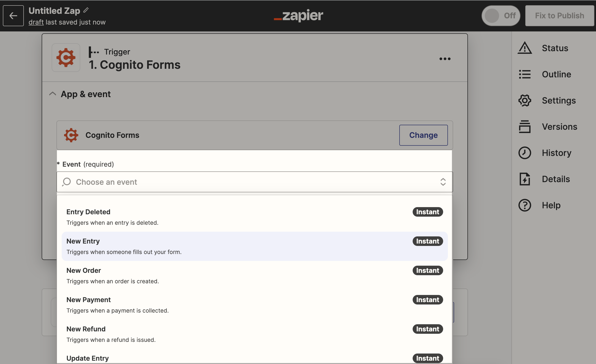596x364 pixels.
Task: Select the Entry Deleted event option
Action: (255, 217)
